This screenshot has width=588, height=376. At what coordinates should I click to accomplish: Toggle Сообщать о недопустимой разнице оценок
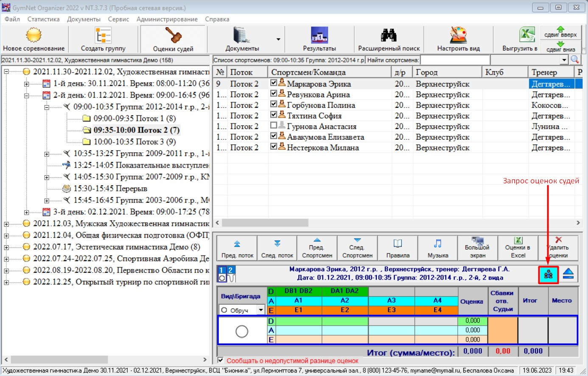pyautogui.click(x=221, y=360)
